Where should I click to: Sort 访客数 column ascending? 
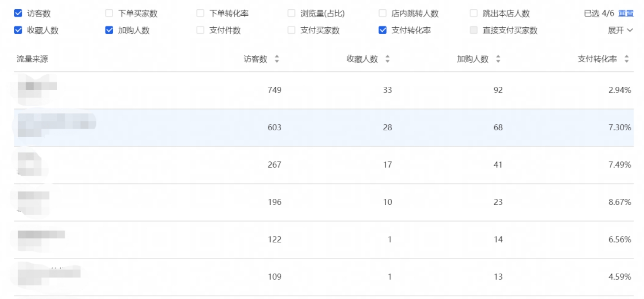coord(277,57)
